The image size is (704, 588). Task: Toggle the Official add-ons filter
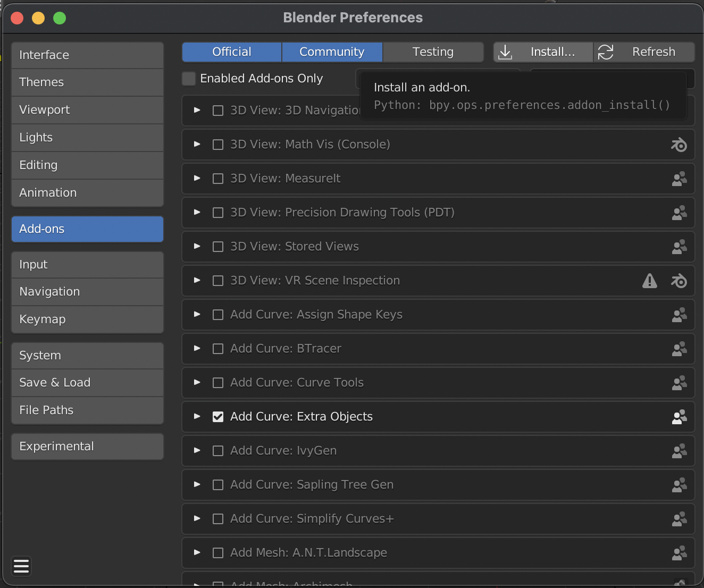pyautogui.click(x=232, y=52)
